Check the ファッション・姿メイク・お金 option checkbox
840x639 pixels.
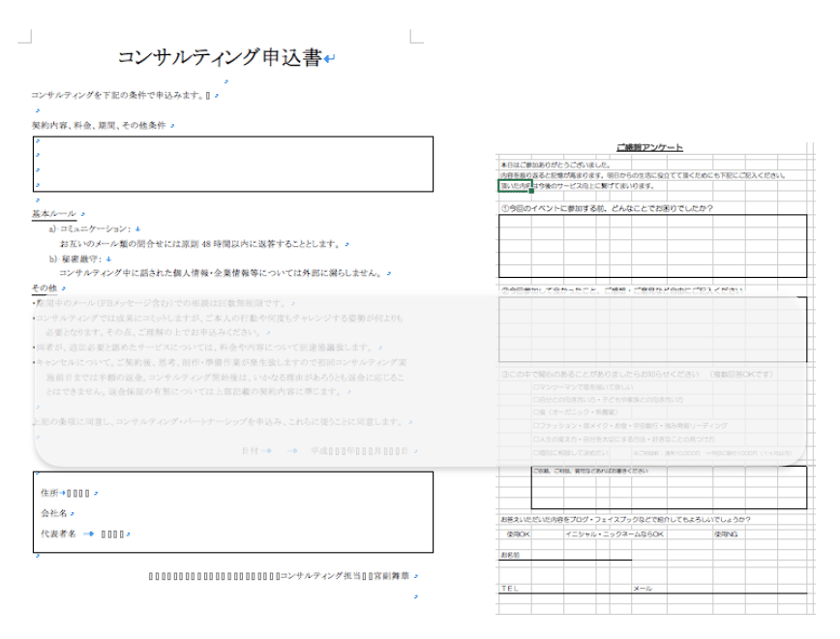tap(535, 426)
